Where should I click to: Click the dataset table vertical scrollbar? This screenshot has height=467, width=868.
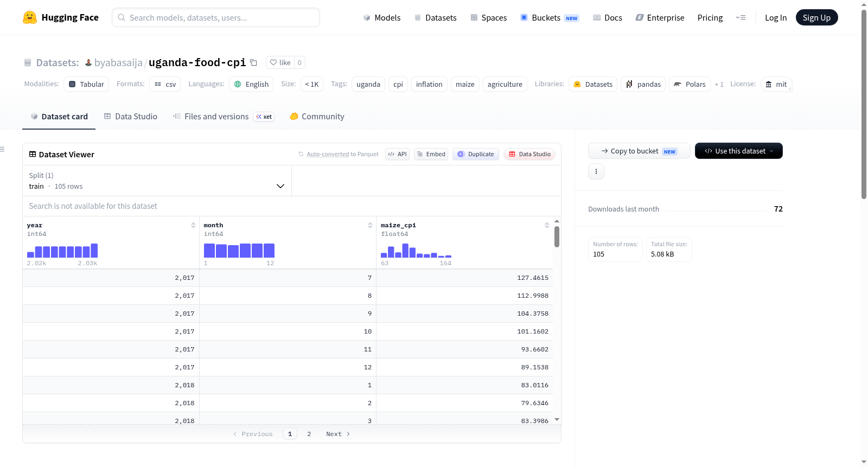coord(557,236)
